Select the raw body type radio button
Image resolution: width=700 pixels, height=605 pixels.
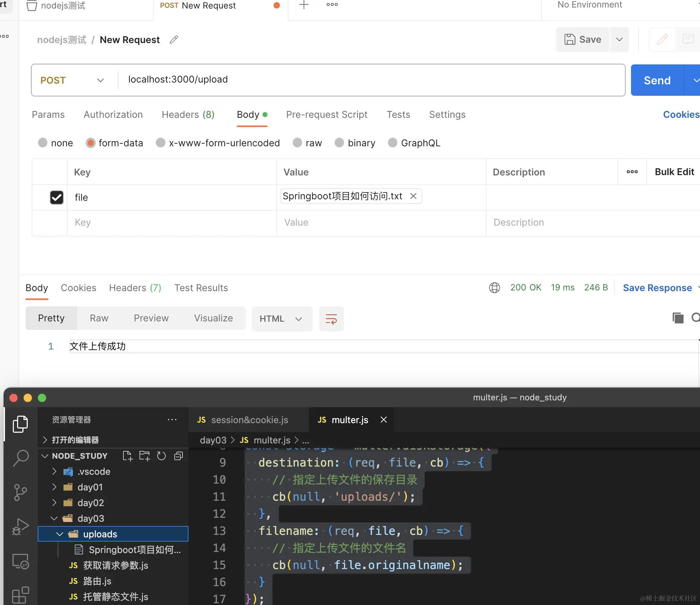tap(297, 143)
